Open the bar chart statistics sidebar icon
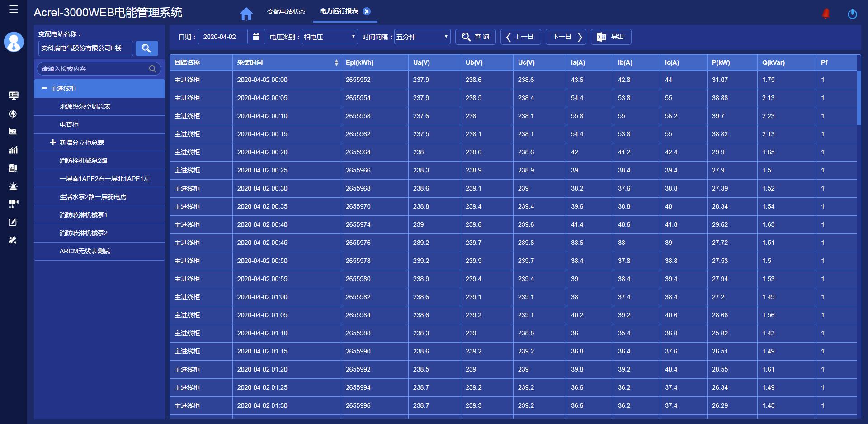Image resolution: width=868 pixels, height=424 pixels. (x=14, y=150)
